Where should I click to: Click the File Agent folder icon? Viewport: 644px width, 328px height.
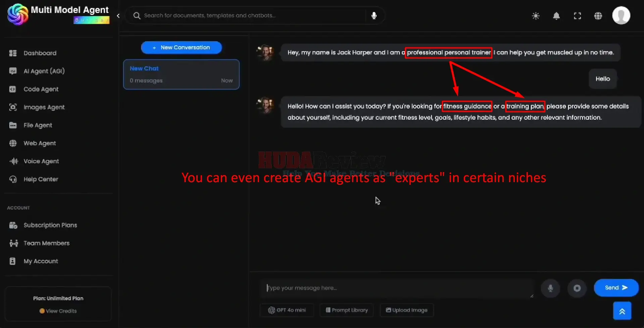13,125
